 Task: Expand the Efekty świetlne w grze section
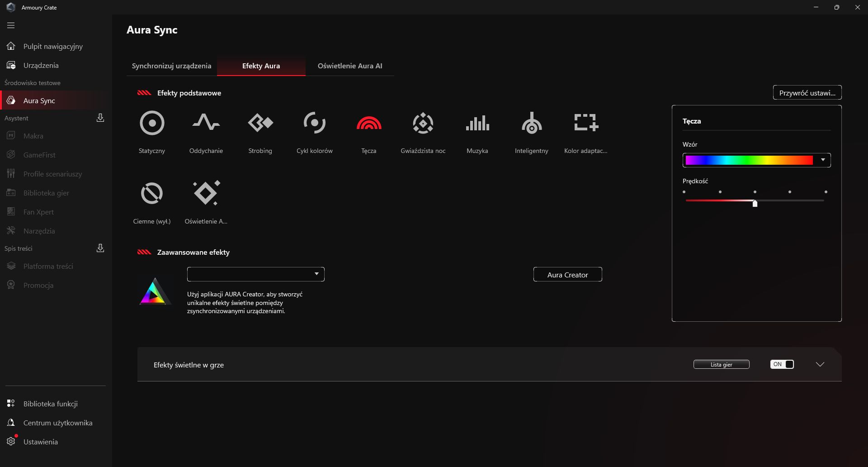[820, 364]
